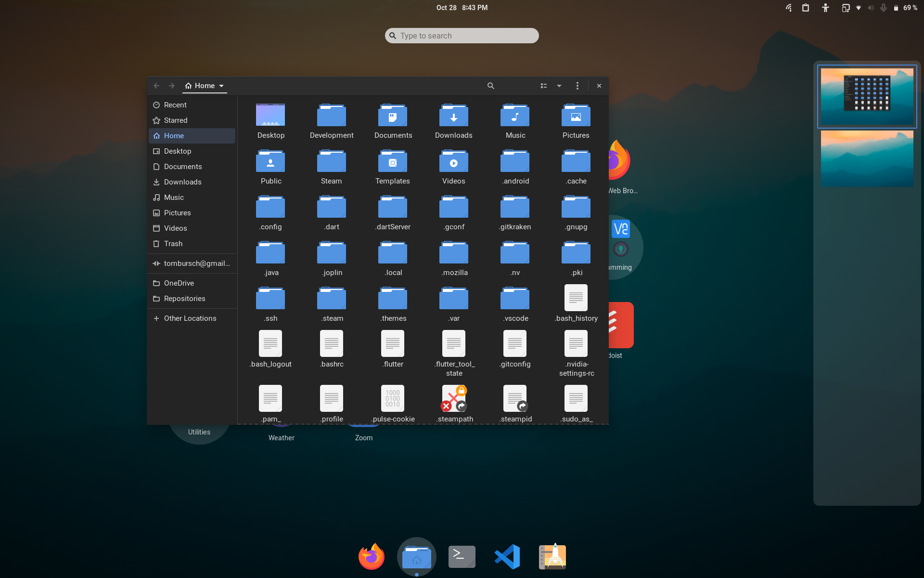Open the tombursch@gmail account location
Viewport: 924px width, 578px height.
click(x=192, y=263)
